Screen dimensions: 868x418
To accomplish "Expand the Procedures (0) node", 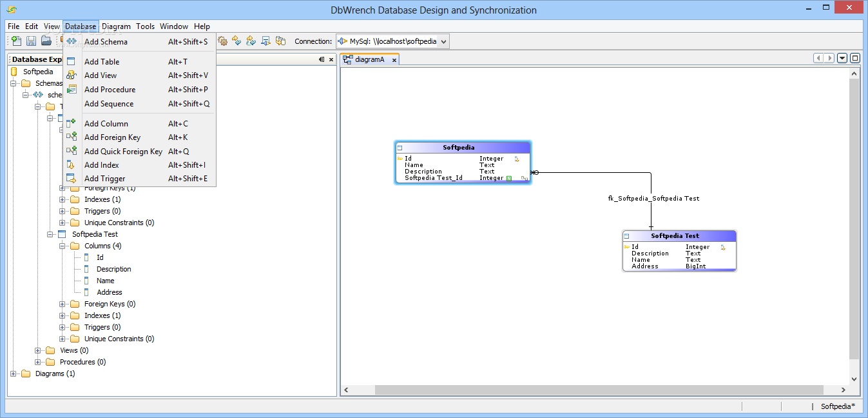I will point(38,362).
